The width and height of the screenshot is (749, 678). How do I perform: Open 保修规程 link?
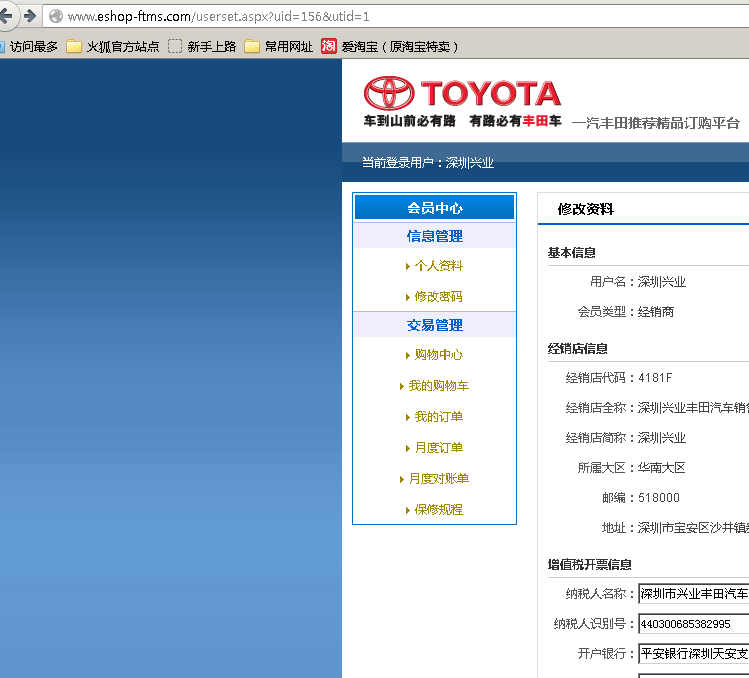coord(439,509)
